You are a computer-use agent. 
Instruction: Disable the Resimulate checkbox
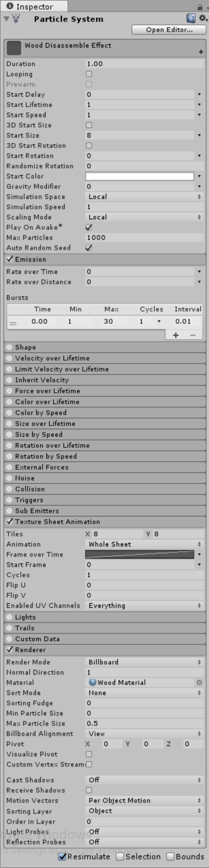63,857
